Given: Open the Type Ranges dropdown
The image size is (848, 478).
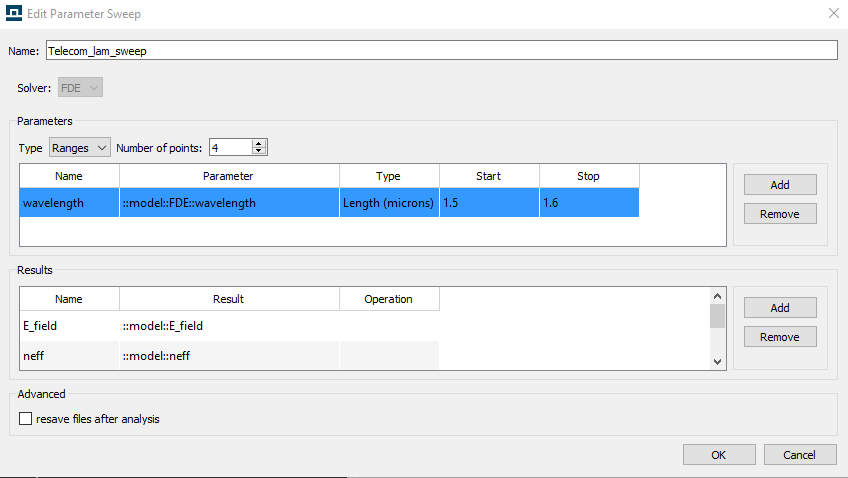Looking at the screenshot, I should click(80, 148).
